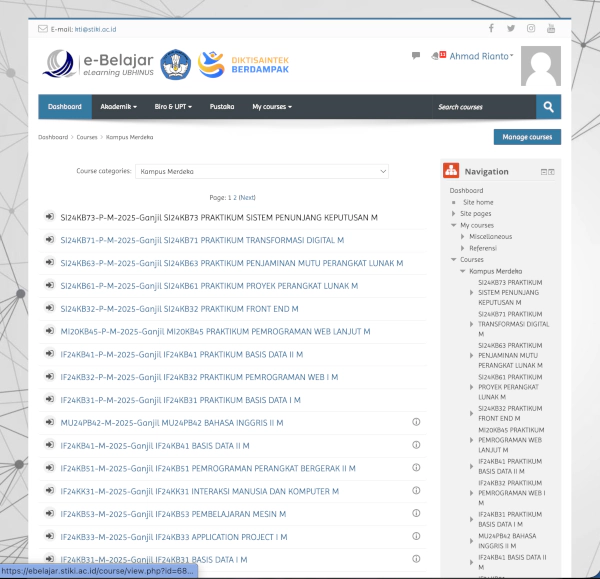Viewport: 600px width, 579px height.
Task: Open the Biro & UPT menu
Action: tap(173, 107)
